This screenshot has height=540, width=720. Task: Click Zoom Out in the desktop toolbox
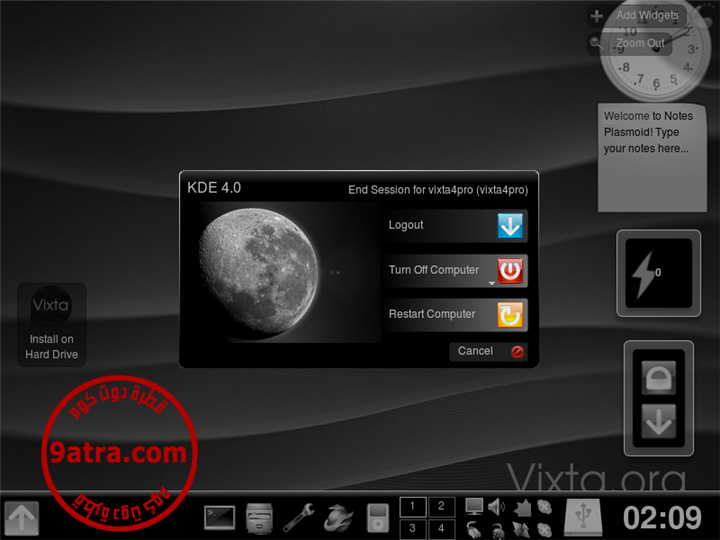[x=630, y=44]
